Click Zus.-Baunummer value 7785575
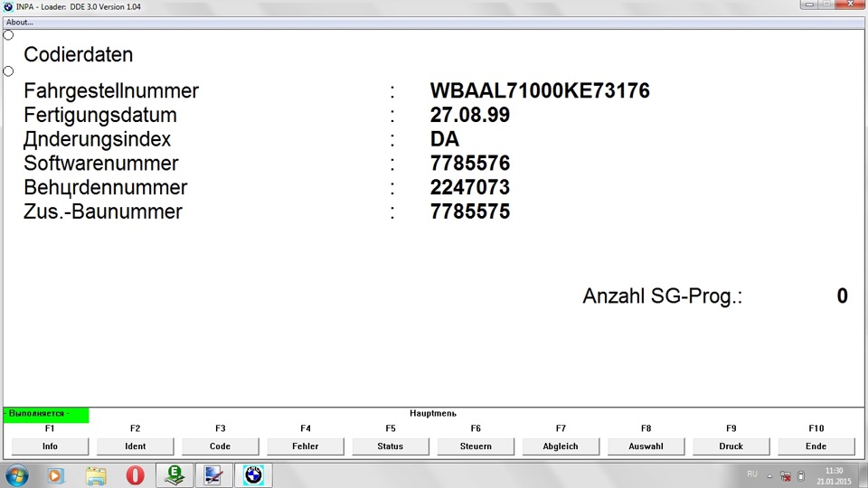 470,211
